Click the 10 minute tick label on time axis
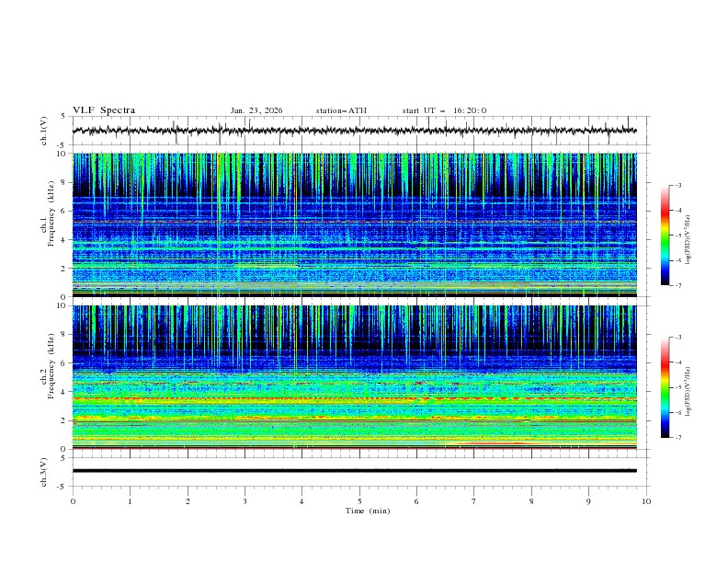728x563 pixels. point(646,501)
